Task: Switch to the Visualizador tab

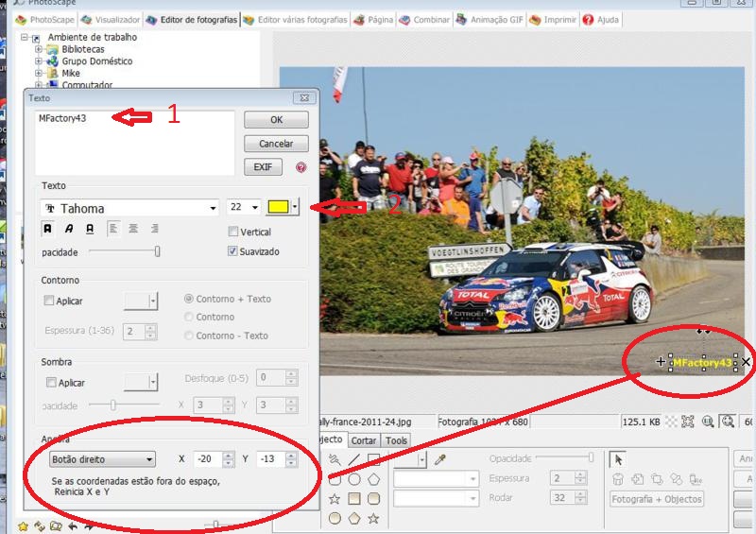Action: point(111,20)
